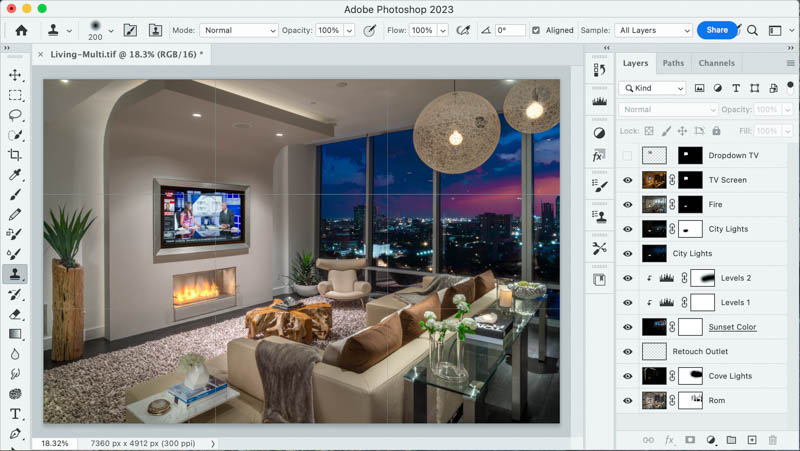
Task: Select the Clone Stamp tool
Action: (x=15, y=274)
